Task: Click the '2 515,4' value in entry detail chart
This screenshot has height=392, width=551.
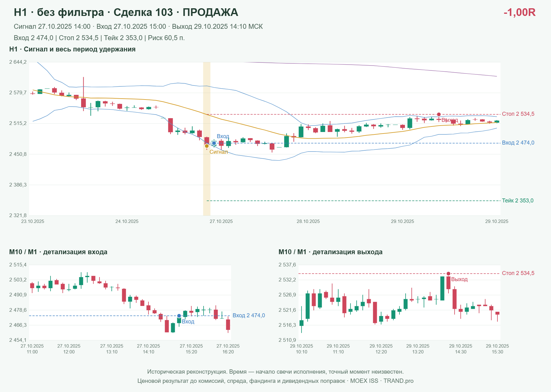Action: pyautogui.click(x=18, y=265)
